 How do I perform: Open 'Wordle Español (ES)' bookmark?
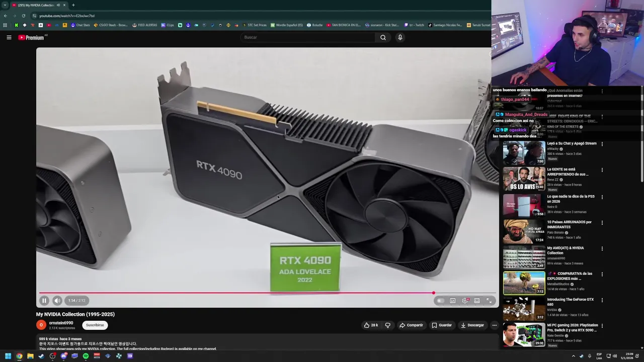(287, 25)
